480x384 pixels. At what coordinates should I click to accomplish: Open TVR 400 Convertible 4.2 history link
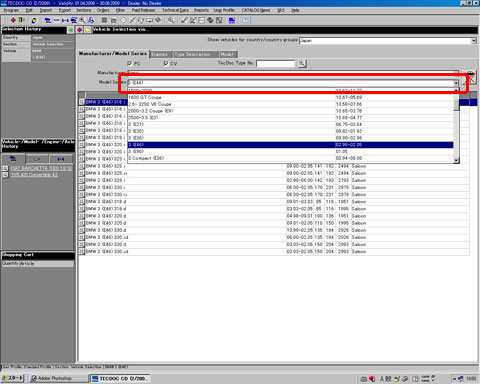[34, 175]
